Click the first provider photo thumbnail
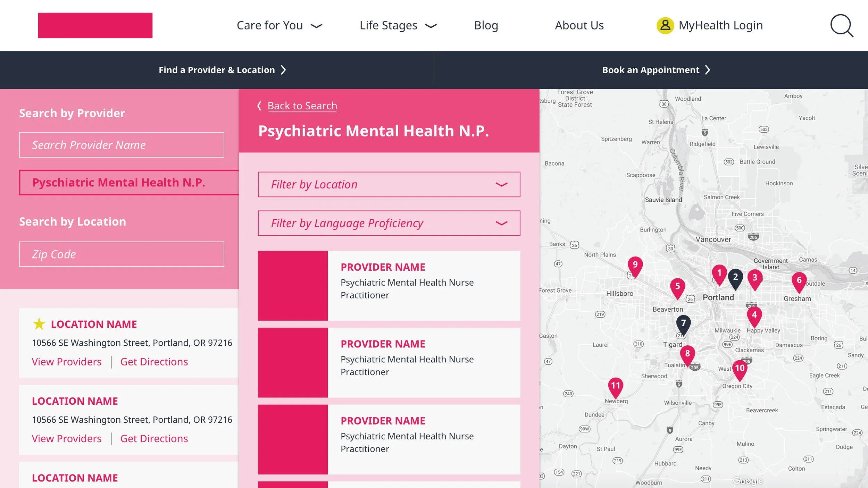Image resolution: width=868 pixels, height=488 pixels. 293,286
